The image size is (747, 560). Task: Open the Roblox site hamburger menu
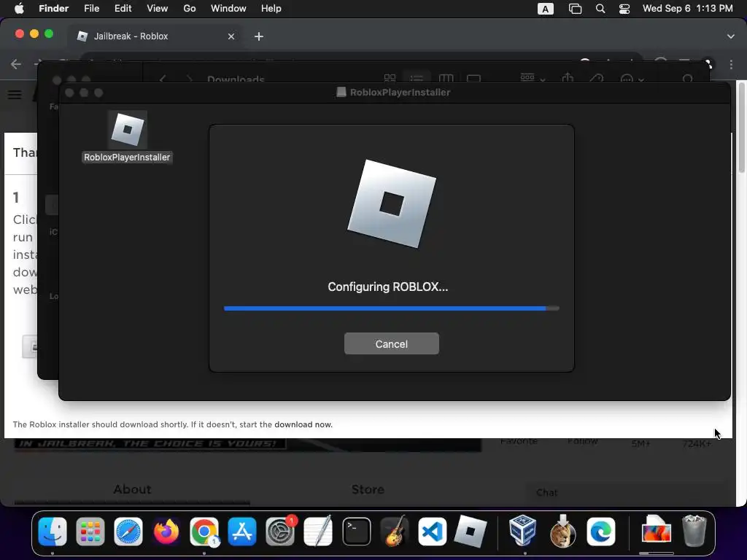[15, 94]
